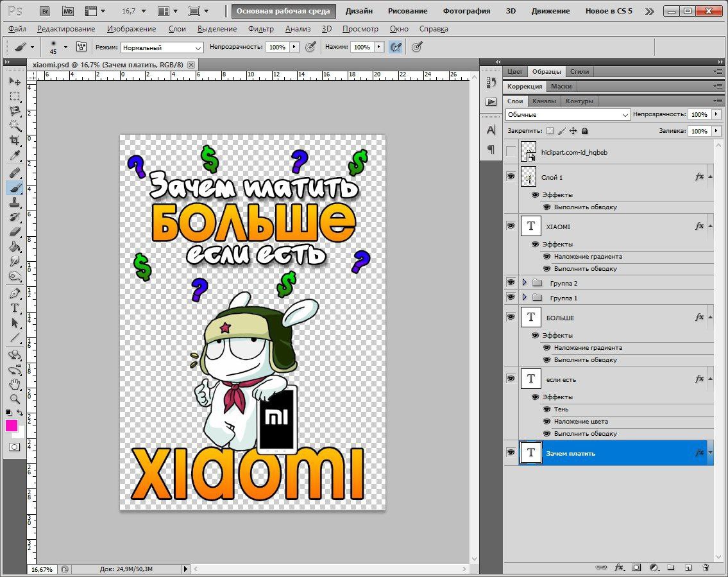
Task: Select Основная рабочая среда workspace
Action: (284, 11)
